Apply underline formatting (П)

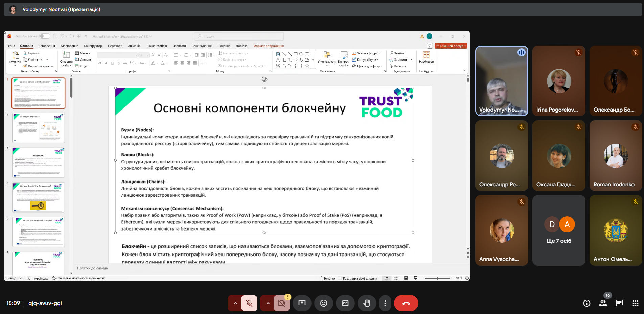(112, 63)
